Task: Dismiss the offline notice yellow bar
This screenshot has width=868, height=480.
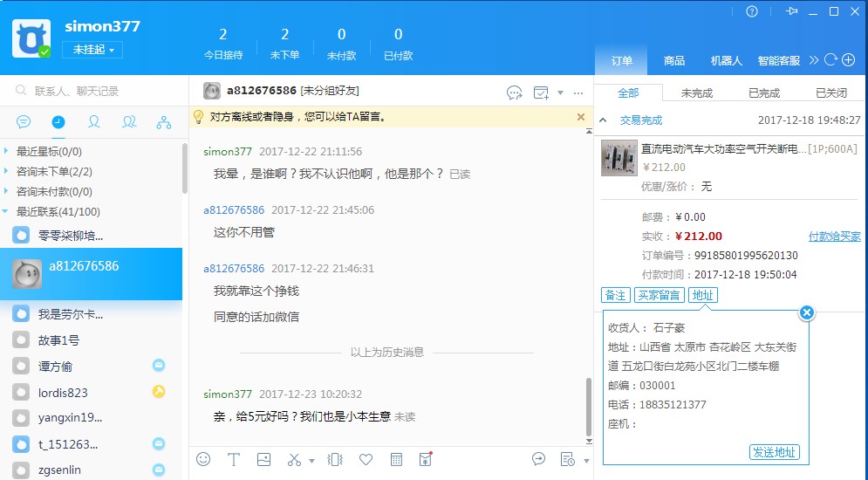Action: pyautogui.click(x=581, y=117)
